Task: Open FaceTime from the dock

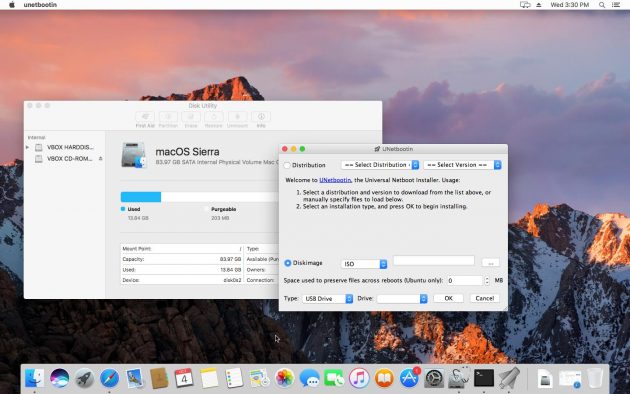Action: (334, 378)
